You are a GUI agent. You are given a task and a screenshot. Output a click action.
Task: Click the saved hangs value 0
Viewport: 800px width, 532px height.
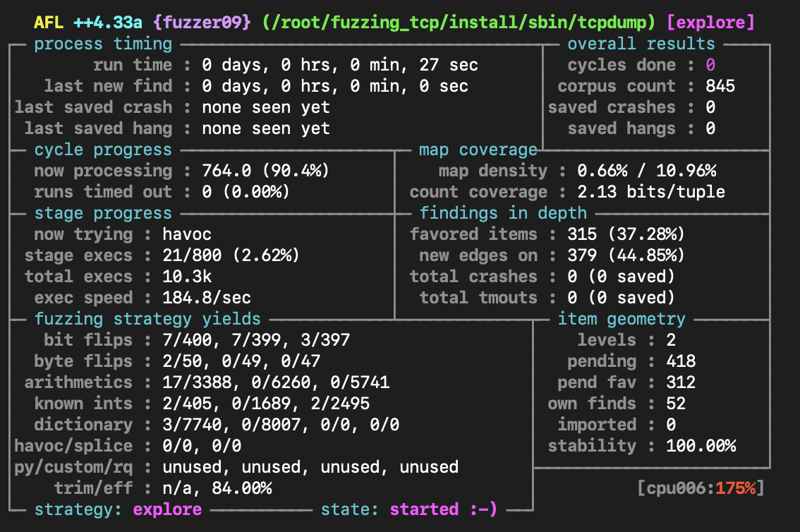(x=710, y=128)
